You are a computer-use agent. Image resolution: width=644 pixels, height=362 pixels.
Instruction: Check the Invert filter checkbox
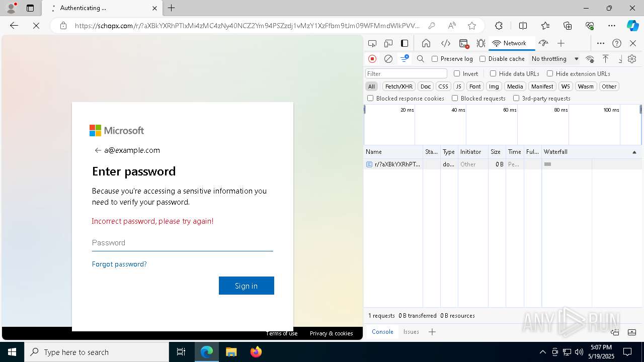click(x=457, y=73)
